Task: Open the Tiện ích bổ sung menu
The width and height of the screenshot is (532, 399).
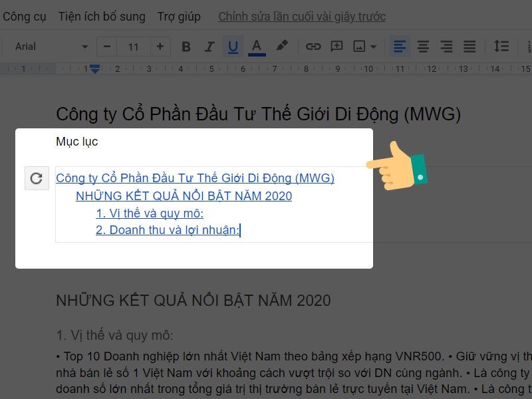Action: coord(102,17)
